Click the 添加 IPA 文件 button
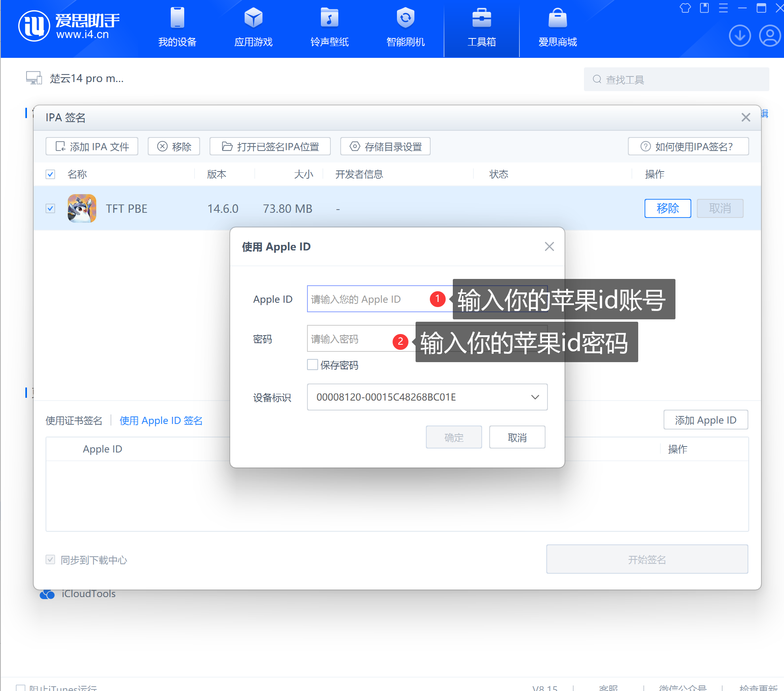 click(x=92, y=147)
